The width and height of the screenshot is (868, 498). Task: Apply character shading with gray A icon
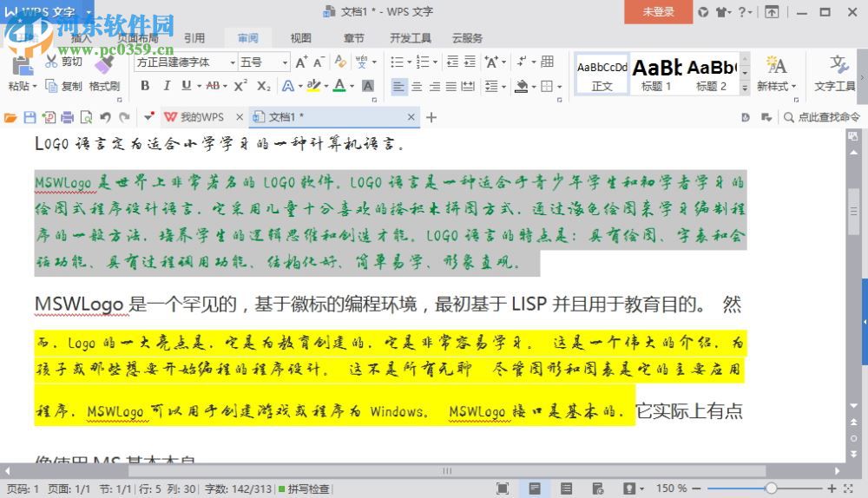pos(367,86)
